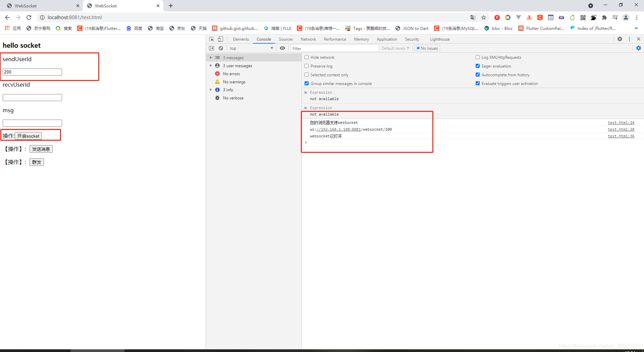644x352 pixels.
Task: Focus the console Filter box
Action: click(334, 48)
